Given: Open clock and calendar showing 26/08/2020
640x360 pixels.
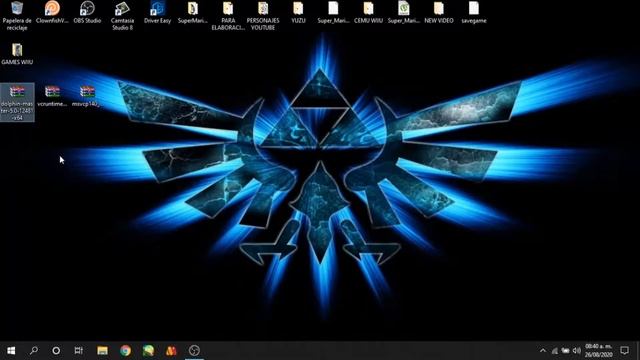Looking at the screenshot, I should pyautogui.click(x=599, y=351).
